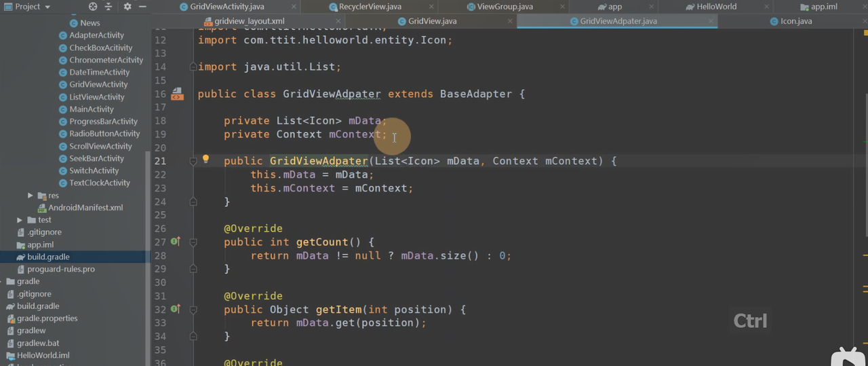Click the implements gutter icon beside getItem

pyautogui.click(x=176, y=309)
